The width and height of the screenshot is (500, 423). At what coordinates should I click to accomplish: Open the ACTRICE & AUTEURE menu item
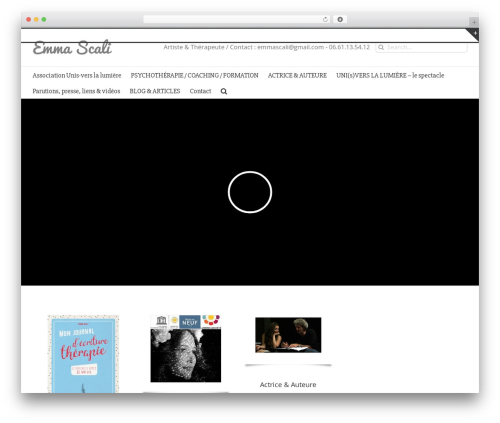coord(297,75)
